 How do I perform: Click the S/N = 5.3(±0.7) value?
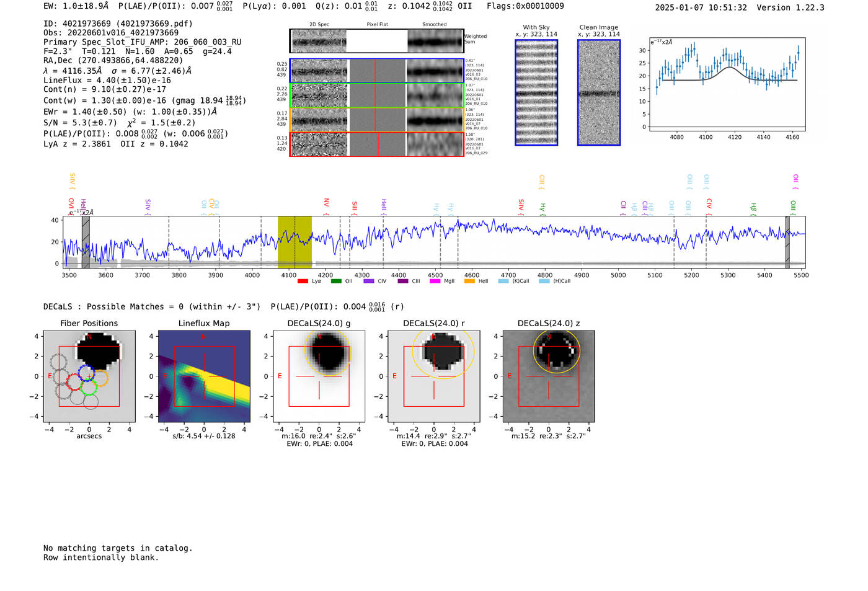(x=80, y=123)
